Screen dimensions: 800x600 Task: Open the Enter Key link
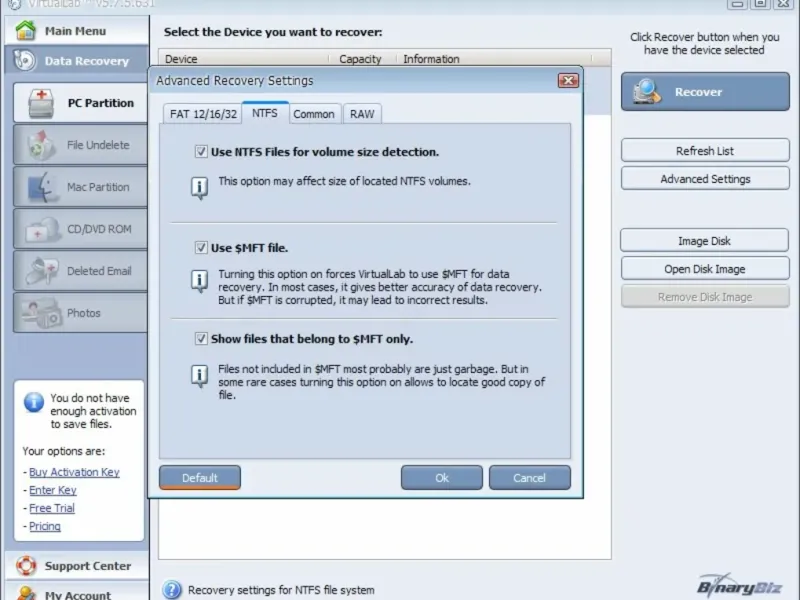53,490
